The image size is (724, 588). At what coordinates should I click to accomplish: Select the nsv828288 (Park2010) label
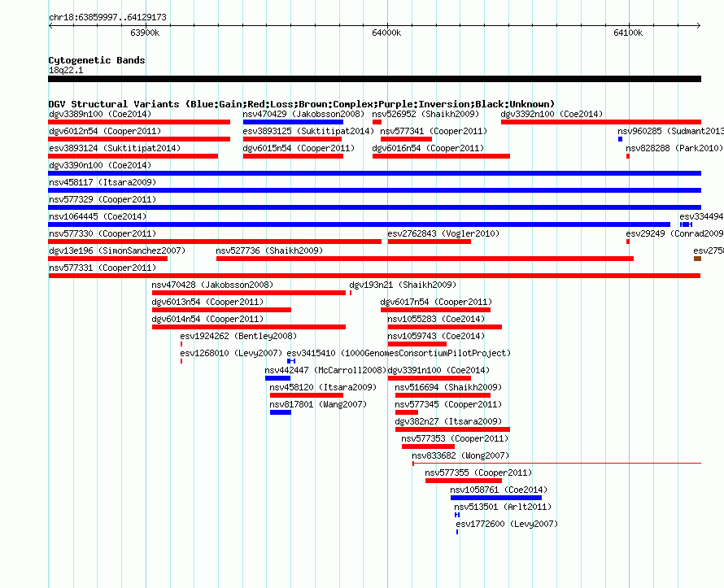(x=674, y=148)
